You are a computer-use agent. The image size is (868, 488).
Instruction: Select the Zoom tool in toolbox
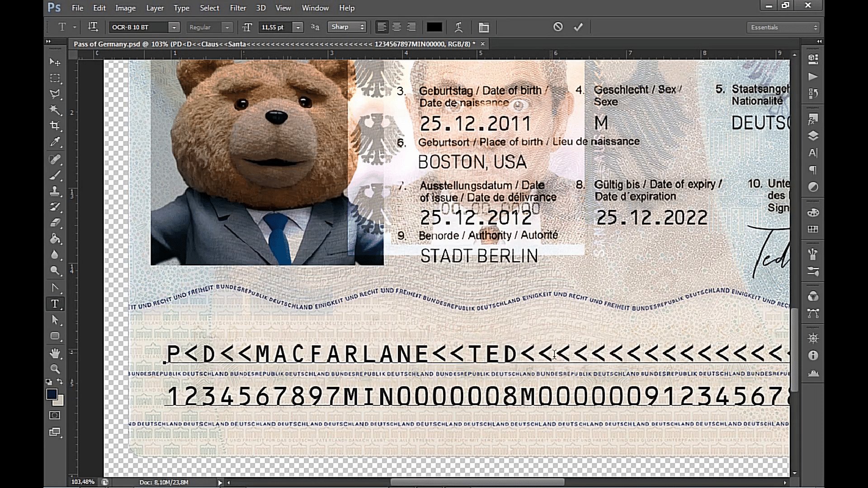[x=55, y=369]
